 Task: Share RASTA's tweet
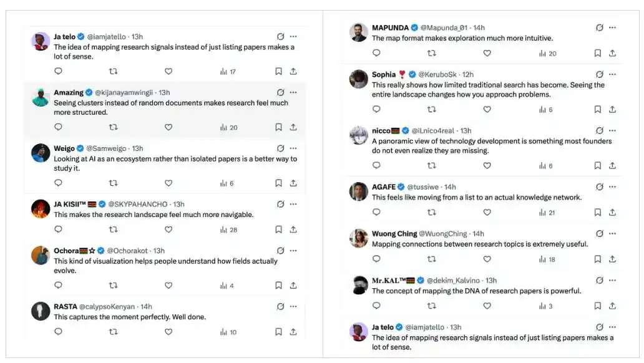(293, 332)
